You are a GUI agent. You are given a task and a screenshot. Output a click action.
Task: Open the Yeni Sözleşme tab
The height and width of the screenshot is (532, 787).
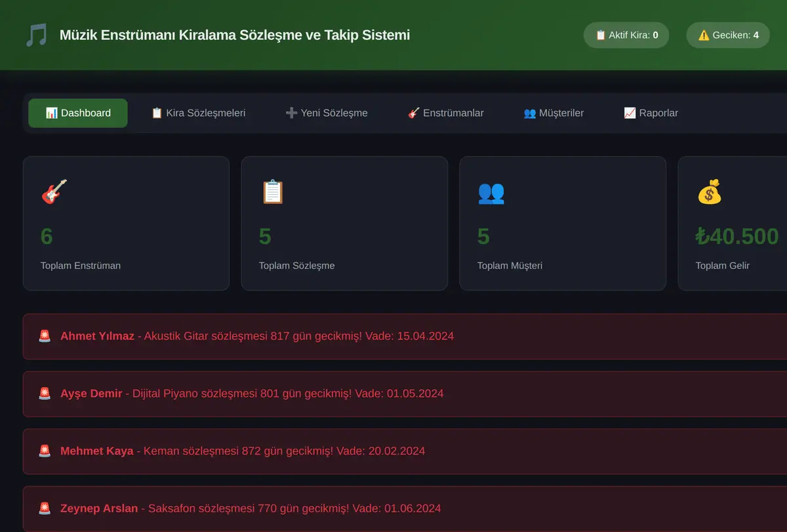point(327,113)
